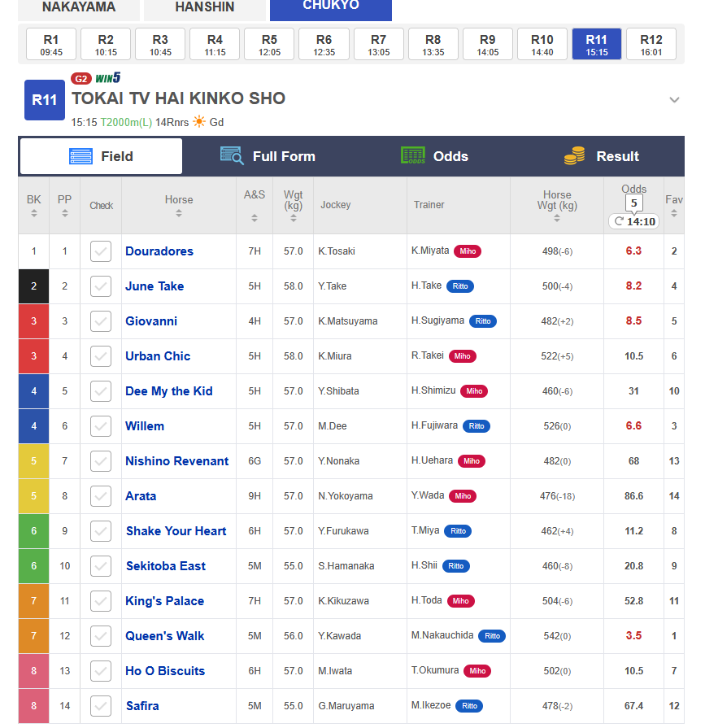Image resolution: width=705 pixels, height=728 pixels.
Task: Click the Full Form magnifier icon
Action: click(x=232, y=156)
